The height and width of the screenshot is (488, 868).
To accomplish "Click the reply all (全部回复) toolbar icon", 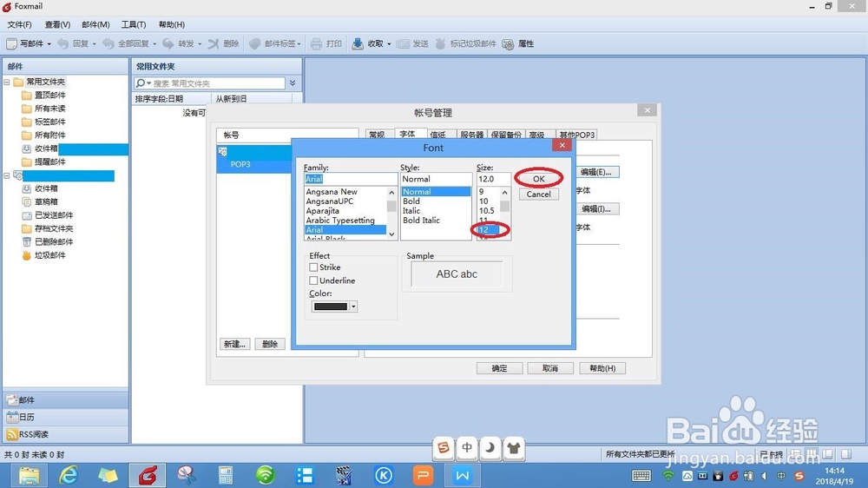I will [x=108, y=43].
